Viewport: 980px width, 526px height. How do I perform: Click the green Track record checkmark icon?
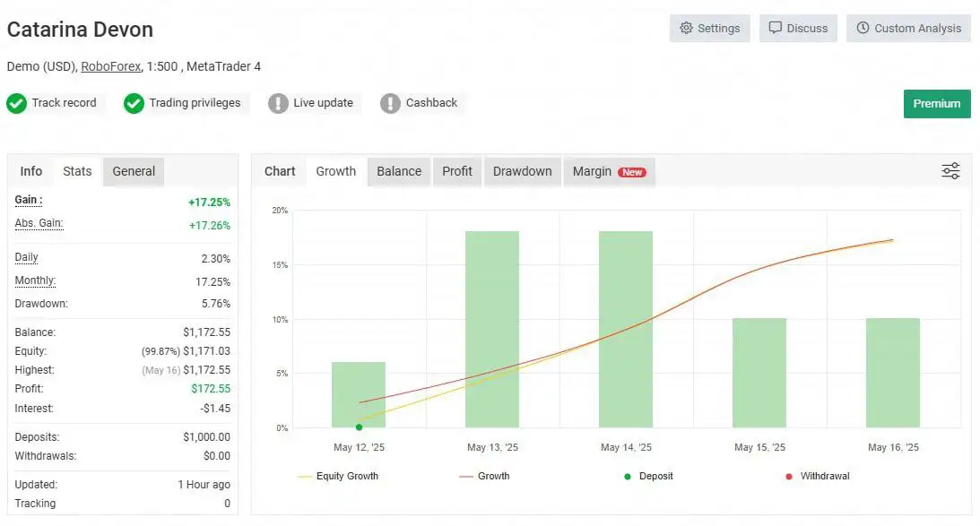[16, 103]
